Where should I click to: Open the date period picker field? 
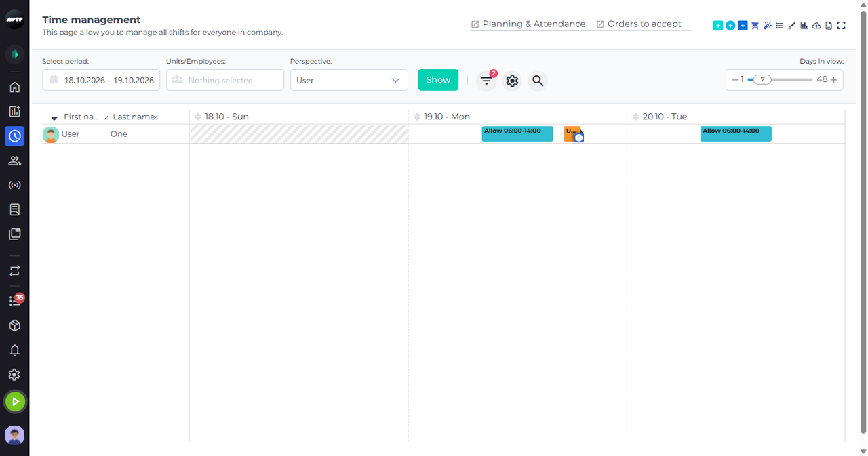101,80
